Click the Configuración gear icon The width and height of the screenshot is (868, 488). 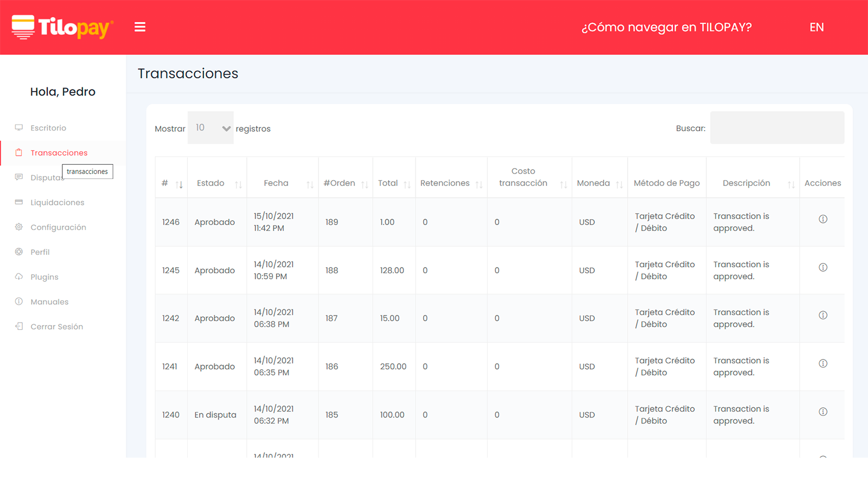[x=19, y=227]
